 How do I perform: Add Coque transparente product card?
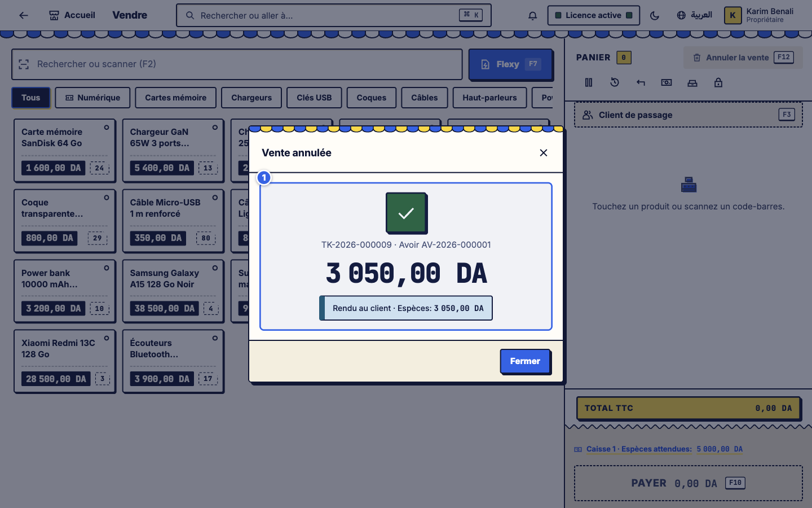[65, 221]
